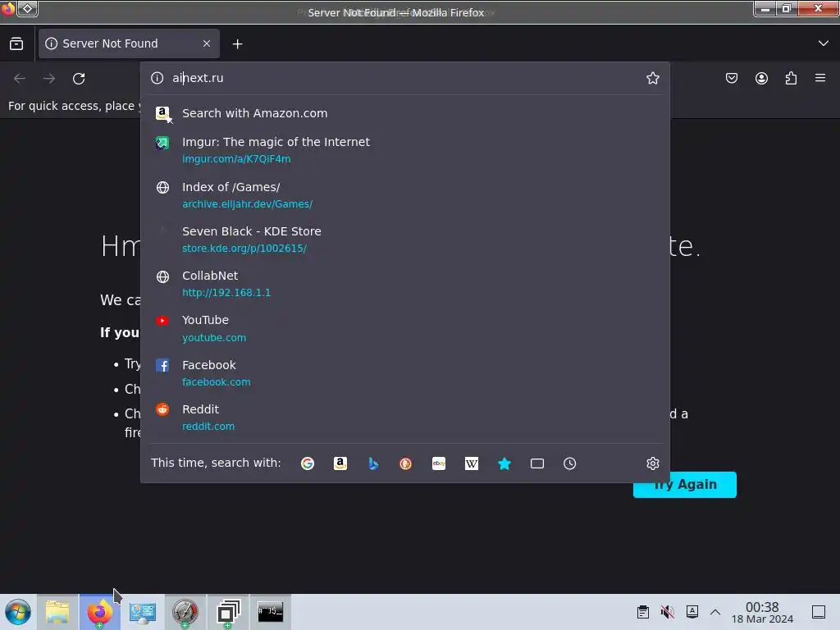
Task: Go back with the back arrow
Action: 20,79
